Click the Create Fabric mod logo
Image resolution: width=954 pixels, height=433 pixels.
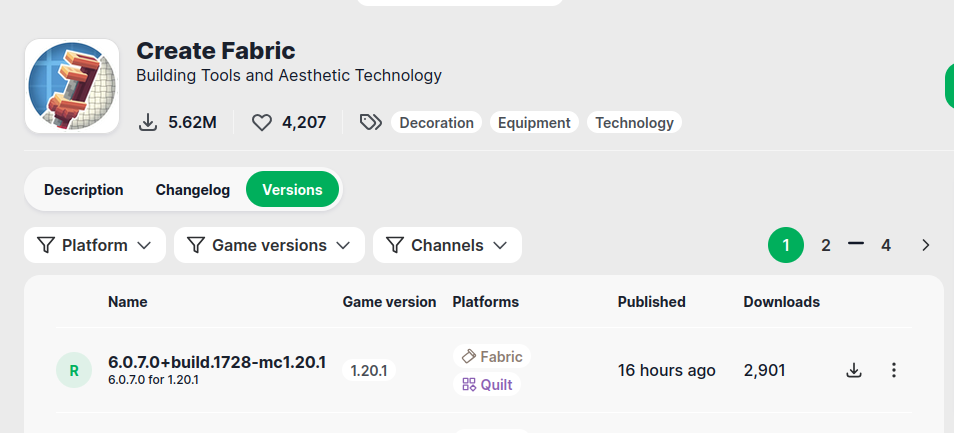(x=72, y=86)
